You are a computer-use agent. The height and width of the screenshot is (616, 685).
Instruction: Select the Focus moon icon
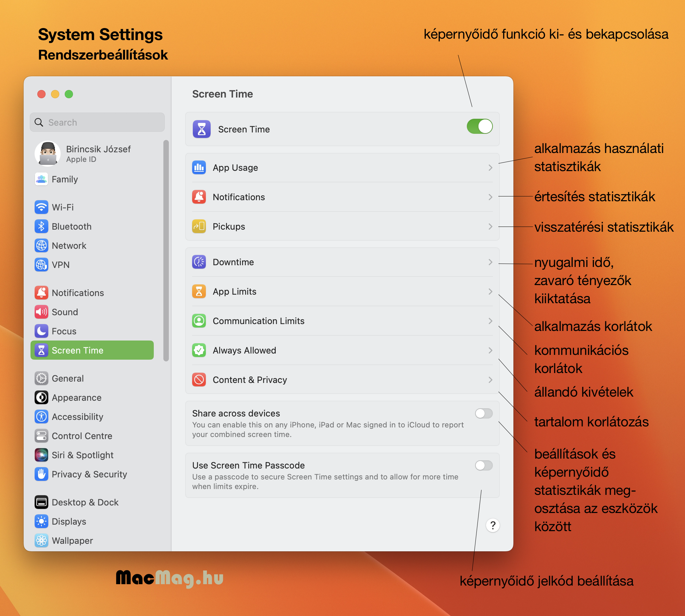click(x=41, y=331)
